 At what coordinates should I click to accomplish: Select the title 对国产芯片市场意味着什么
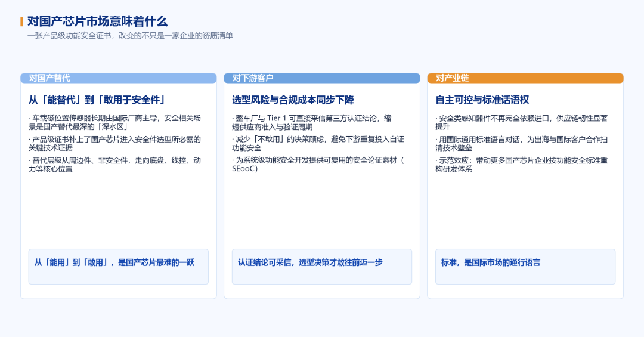pos(97,21)
